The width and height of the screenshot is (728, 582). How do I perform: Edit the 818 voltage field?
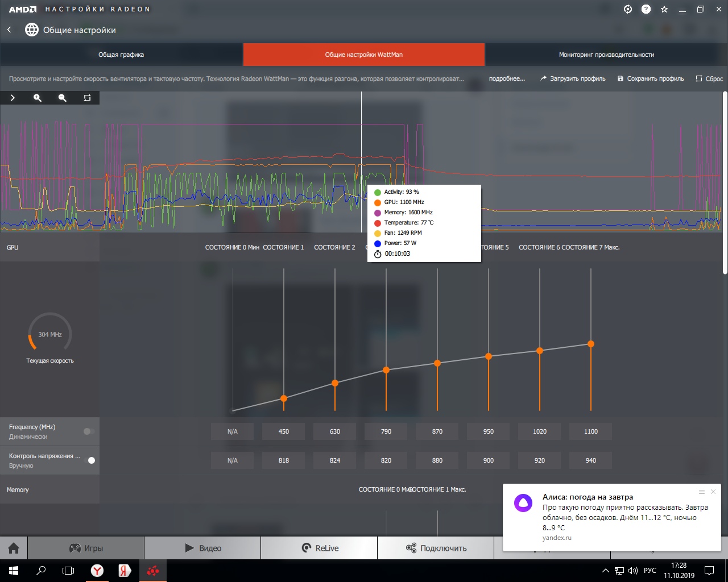coord(284,460)
